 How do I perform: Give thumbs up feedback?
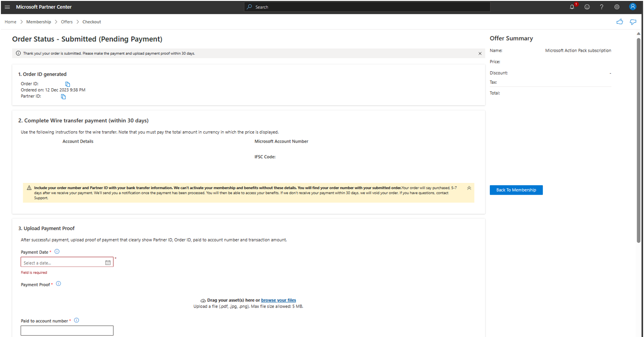(x=620, y=21)
